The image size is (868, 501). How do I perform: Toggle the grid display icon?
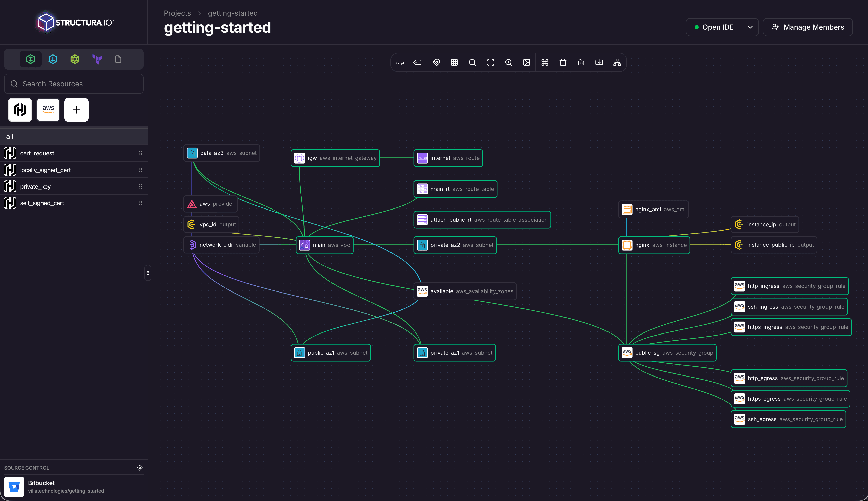(x=454, y=62)
